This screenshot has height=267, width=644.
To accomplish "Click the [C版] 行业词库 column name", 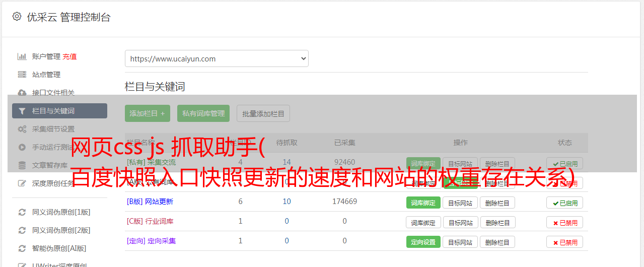I will click(x=150, y=221).
